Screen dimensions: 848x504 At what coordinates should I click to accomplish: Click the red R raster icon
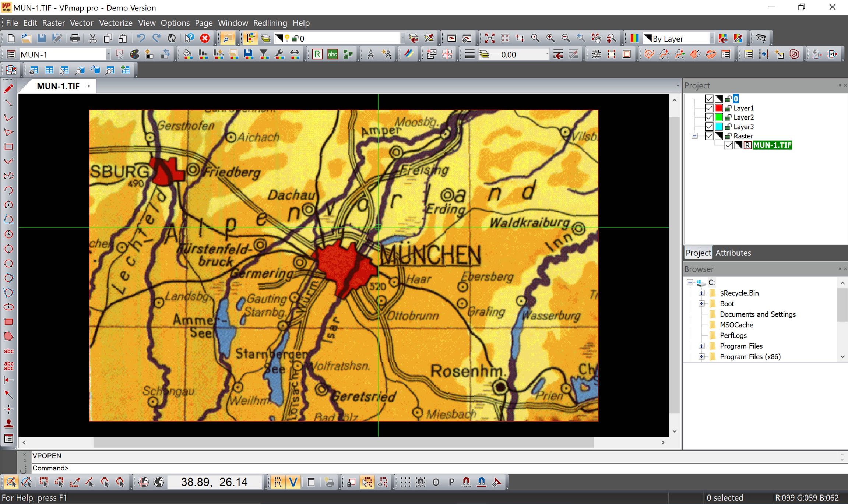tap(317, 54)
